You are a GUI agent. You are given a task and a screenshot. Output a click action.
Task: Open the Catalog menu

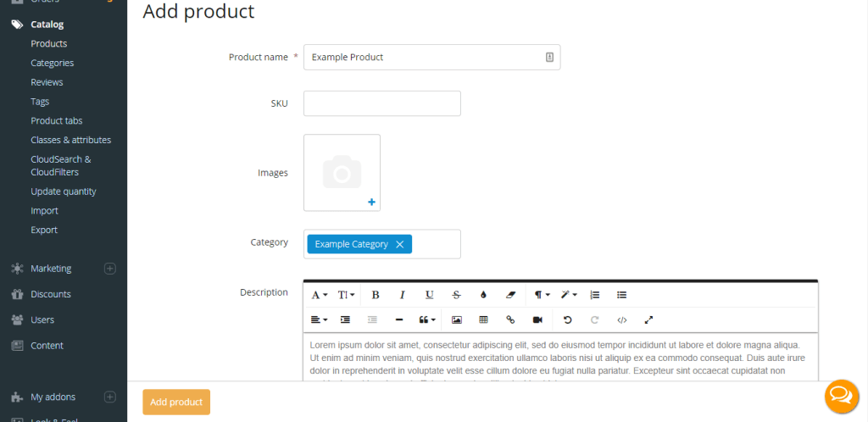(x=47, y=25)
